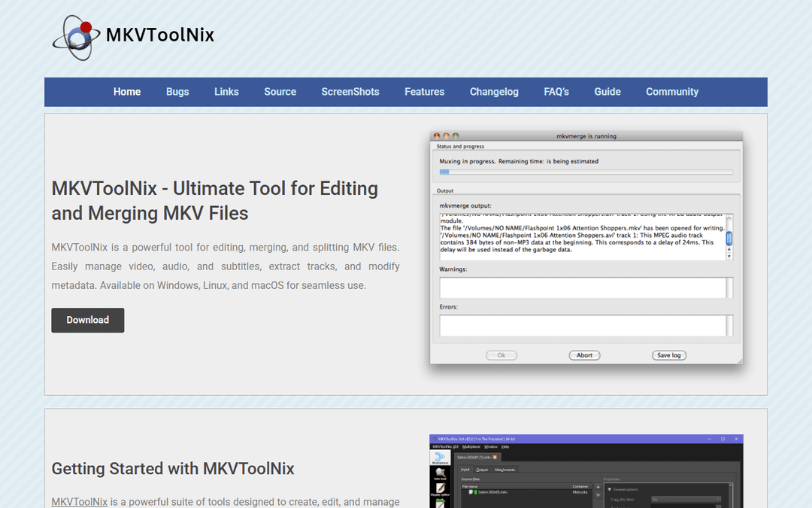
Task: Open the Source navigation item
Action: (x=280, y=92)
